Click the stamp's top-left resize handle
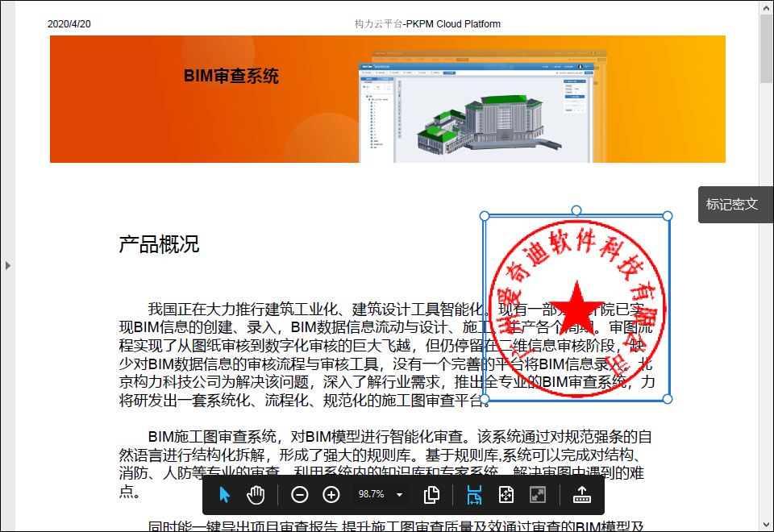The width and height of the screenshot is (774, 532). (x=485, y=216)
